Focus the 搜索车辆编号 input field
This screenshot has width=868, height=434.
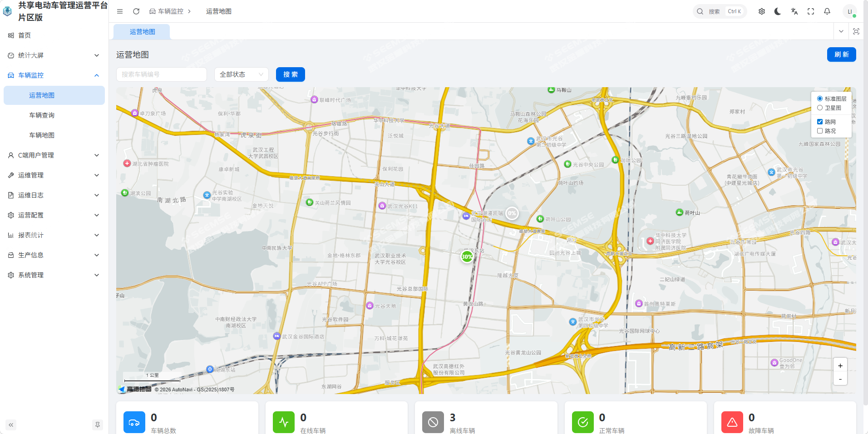tap(162, 74)
